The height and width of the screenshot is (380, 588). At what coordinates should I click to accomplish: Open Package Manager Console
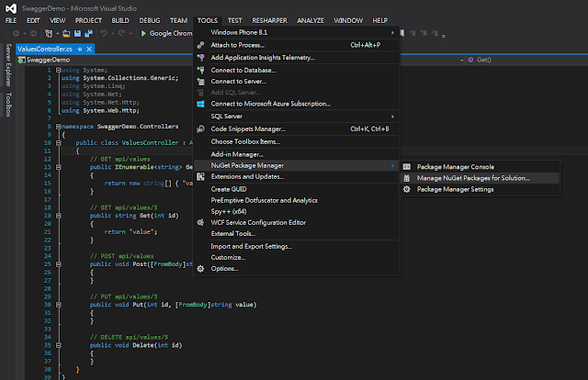(455, 166)
